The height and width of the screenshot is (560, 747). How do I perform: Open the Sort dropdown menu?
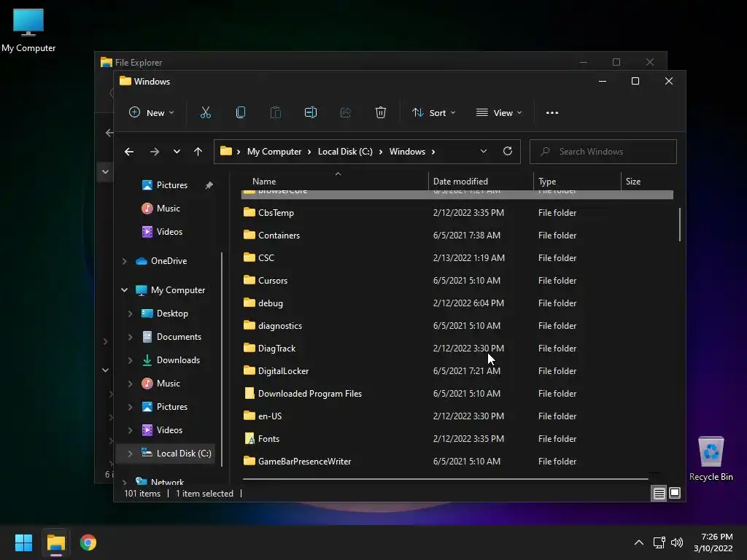(433, 113)
